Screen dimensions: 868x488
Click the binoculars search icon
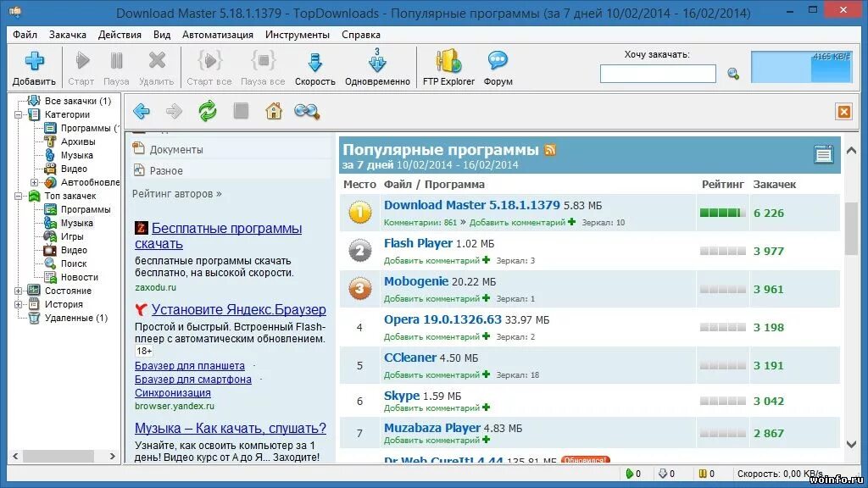click(x=307, y=112)
